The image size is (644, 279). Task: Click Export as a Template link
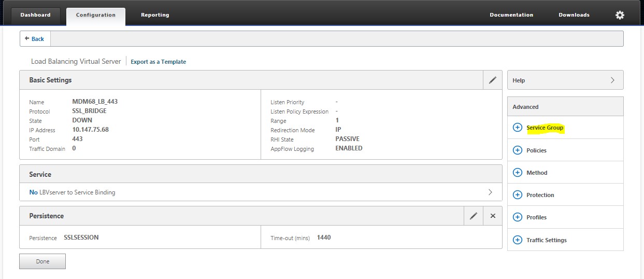[x=158, y=62]
